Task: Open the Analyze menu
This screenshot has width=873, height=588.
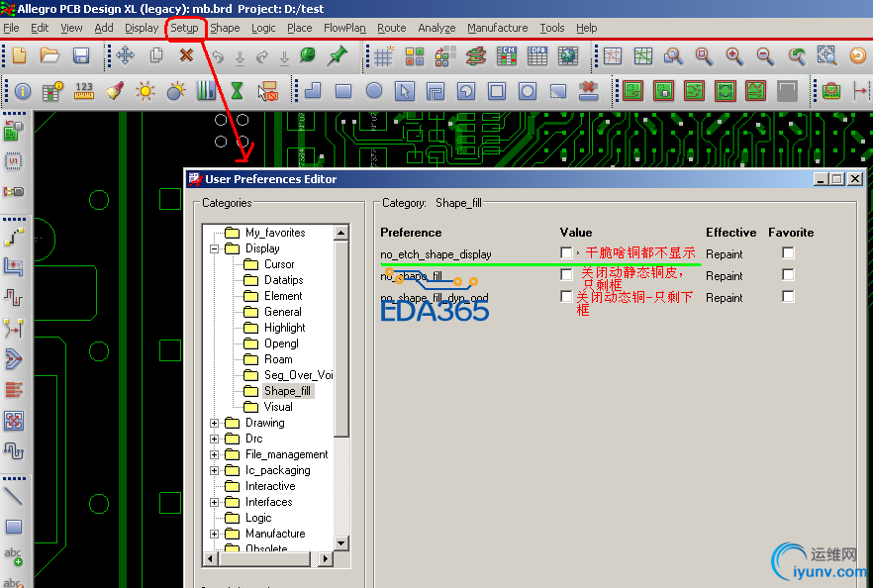Action: 436,28
